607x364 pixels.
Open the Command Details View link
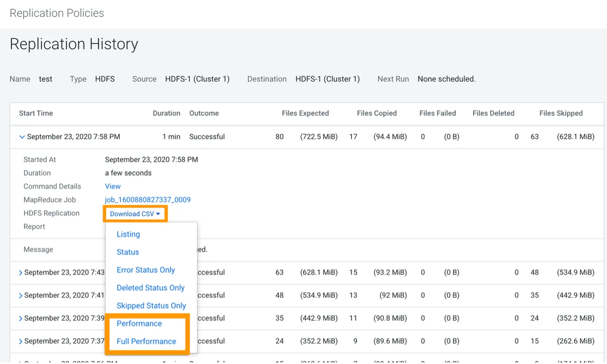[x=113, y=186]
